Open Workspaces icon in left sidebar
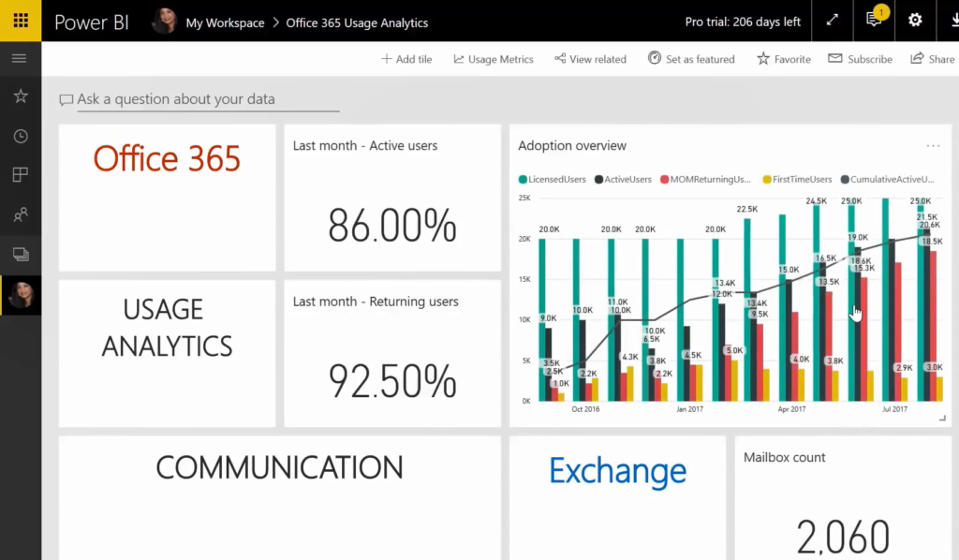The image size is (959, 560). 21,255
